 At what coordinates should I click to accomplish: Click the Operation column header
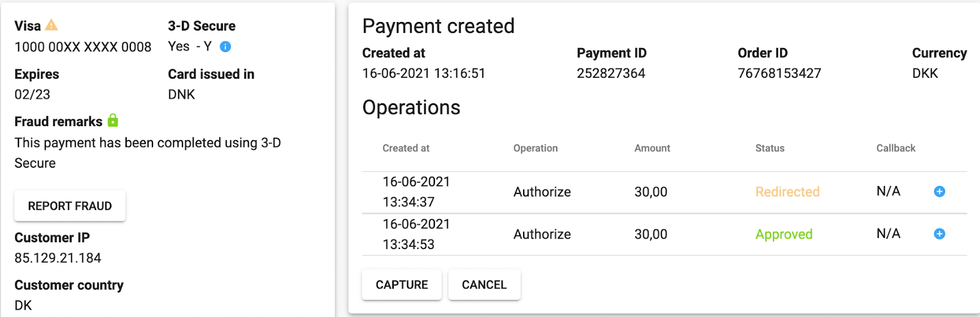tap(535, 148)
